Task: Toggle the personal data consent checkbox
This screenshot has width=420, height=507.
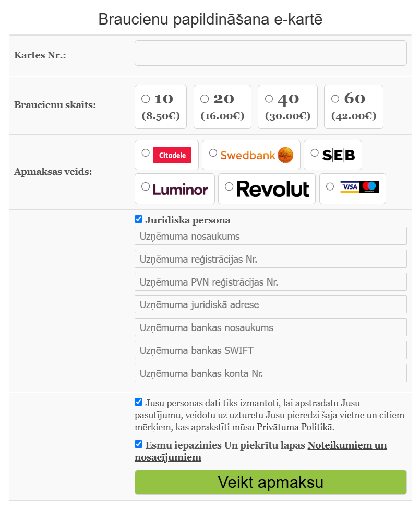Action: click(x=138, y=402)
